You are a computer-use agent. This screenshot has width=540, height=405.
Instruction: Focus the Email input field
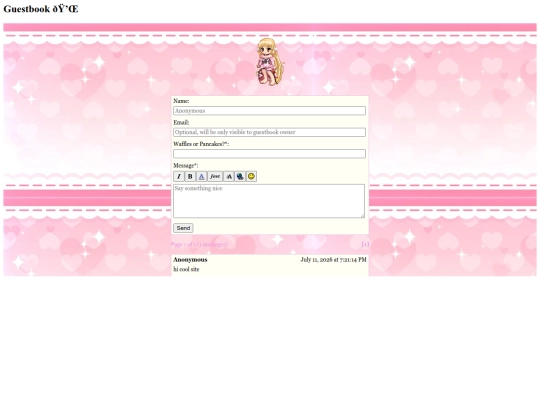click(269, 132)
